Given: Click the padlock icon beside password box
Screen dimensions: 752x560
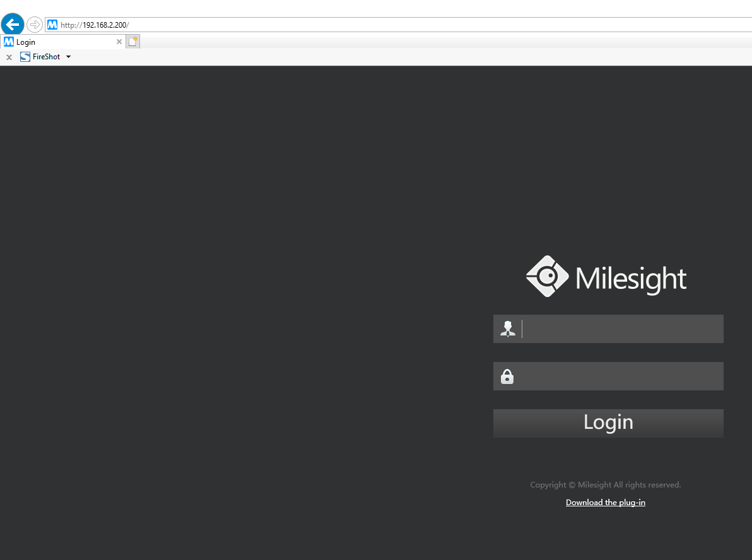Looking at the screenshot, I should coord(507,376).
